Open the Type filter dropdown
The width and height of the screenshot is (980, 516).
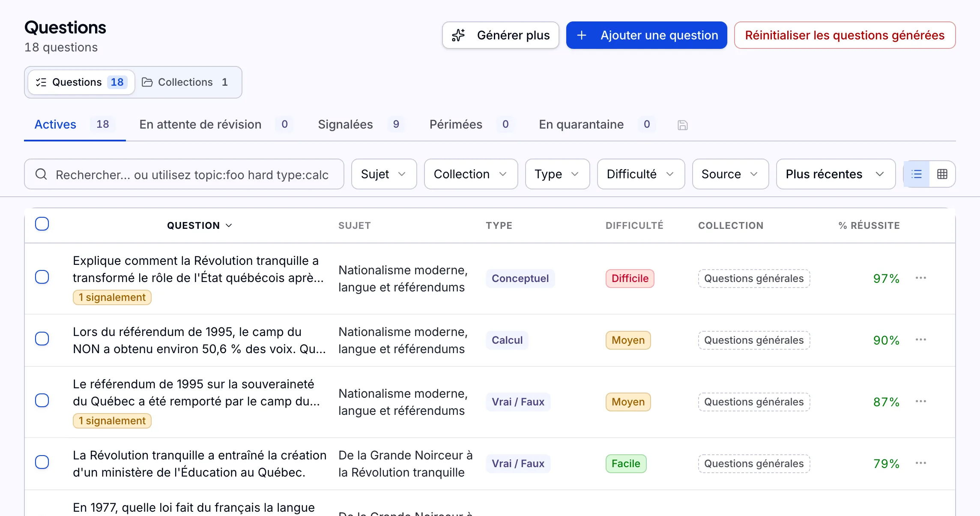click(x=558, y=174)
